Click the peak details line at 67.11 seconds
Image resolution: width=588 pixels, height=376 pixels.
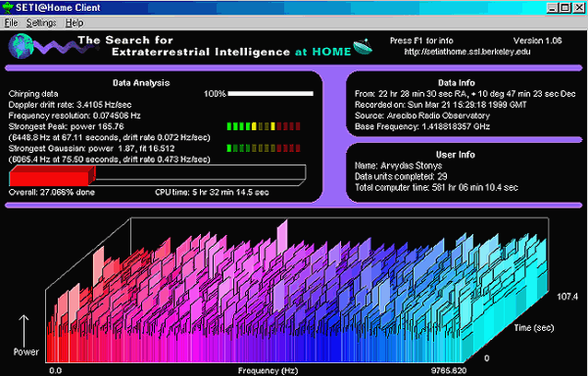point(109,137)
